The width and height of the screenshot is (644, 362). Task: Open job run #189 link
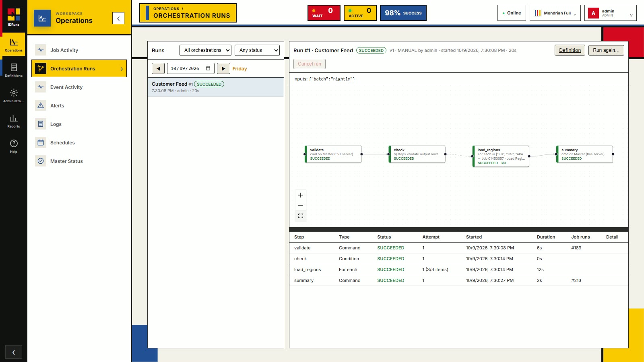[576, 248]
